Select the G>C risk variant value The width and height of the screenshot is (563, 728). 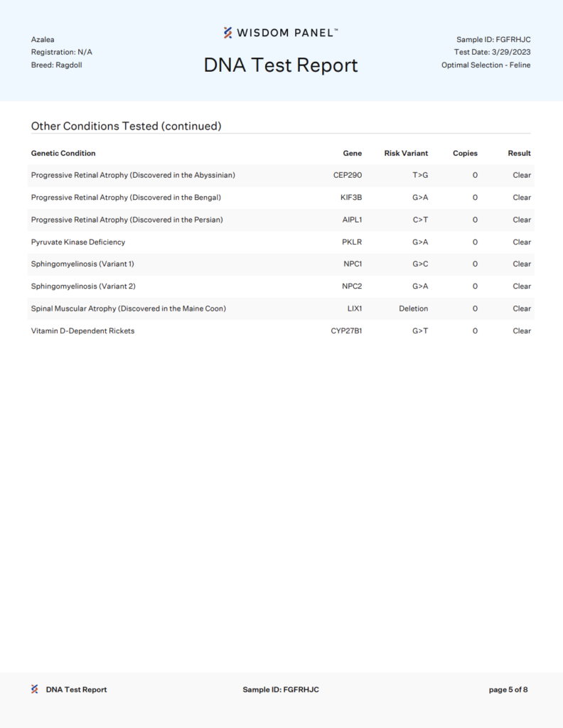421,264
